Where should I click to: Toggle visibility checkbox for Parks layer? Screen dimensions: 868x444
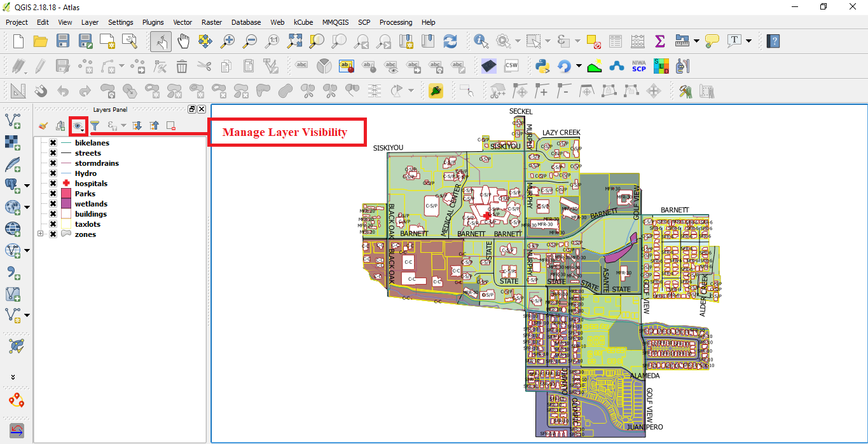tap(53, 194)
